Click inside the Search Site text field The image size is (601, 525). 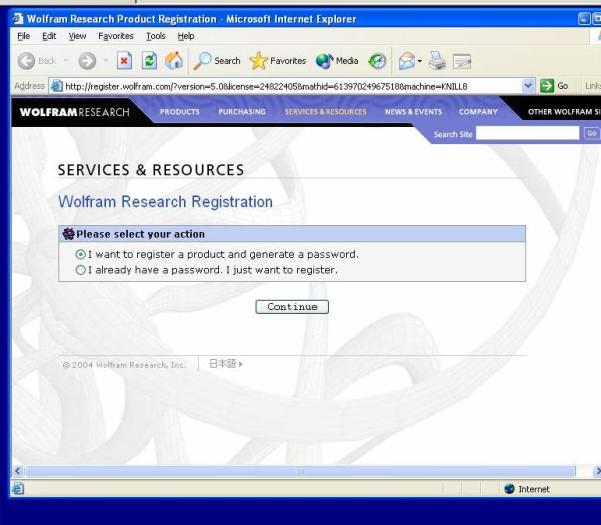tap(526, 132)
